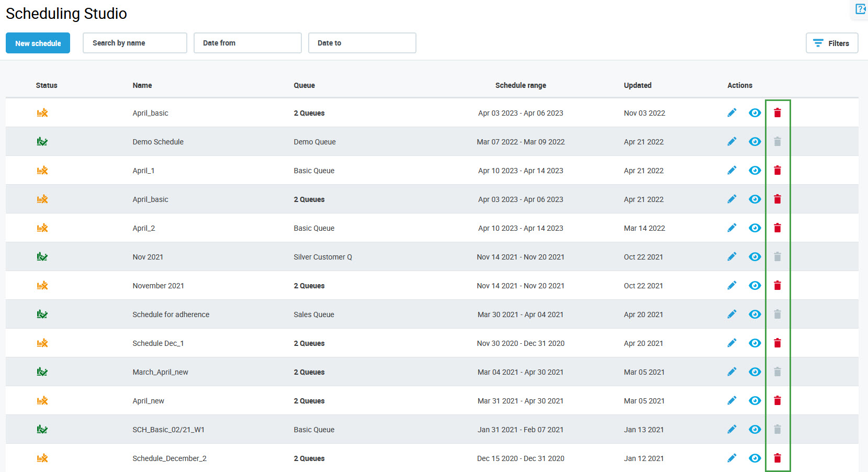
Task: Create a New schedule
Action: point(38,43)
